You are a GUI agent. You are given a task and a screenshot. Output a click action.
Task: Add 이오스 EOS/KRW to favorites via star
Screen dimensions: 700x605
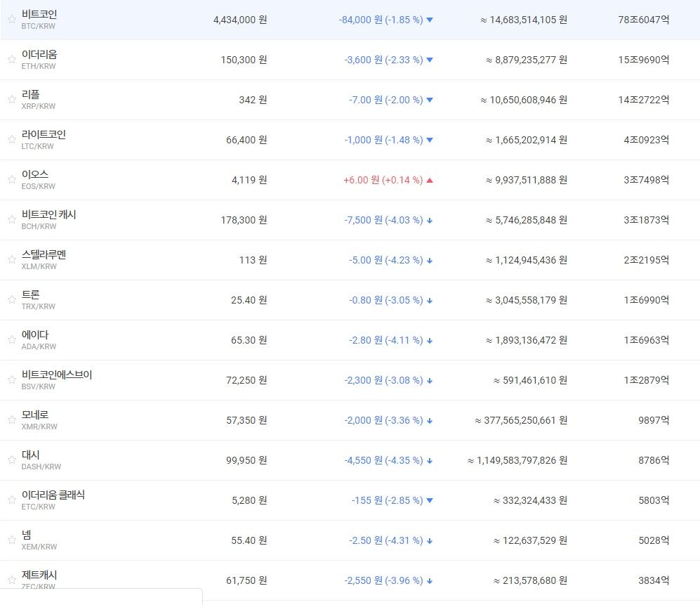(x=11, y=180)
